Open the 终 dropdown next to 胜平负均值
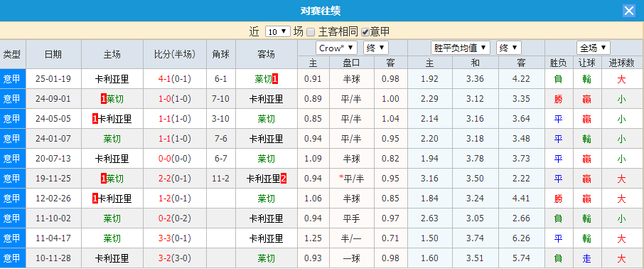The width and height of the screenshot is (644, 269). pyautogui.click(x=509, y=48)
